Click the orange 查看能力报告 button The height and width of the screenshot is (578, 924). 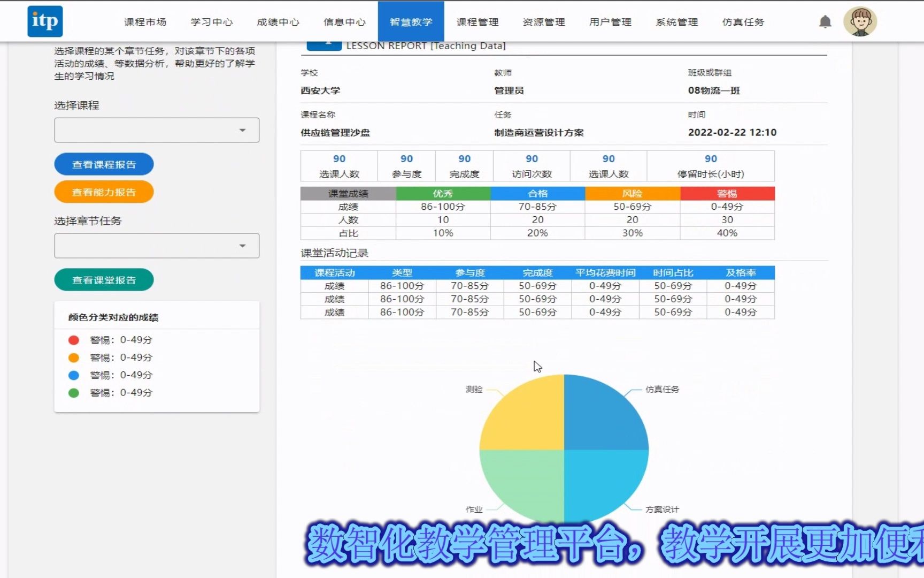click(104, 192)
